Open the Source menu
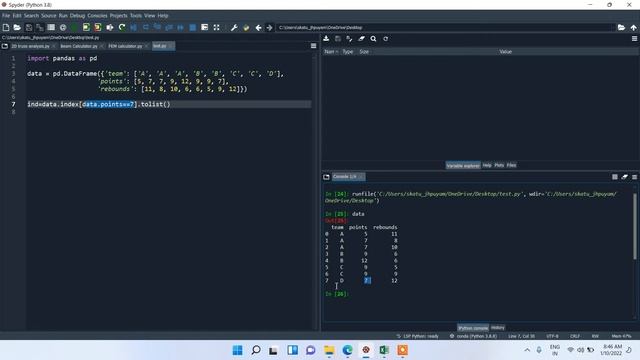Screen dimensions: 640x360 click(49, 16)
